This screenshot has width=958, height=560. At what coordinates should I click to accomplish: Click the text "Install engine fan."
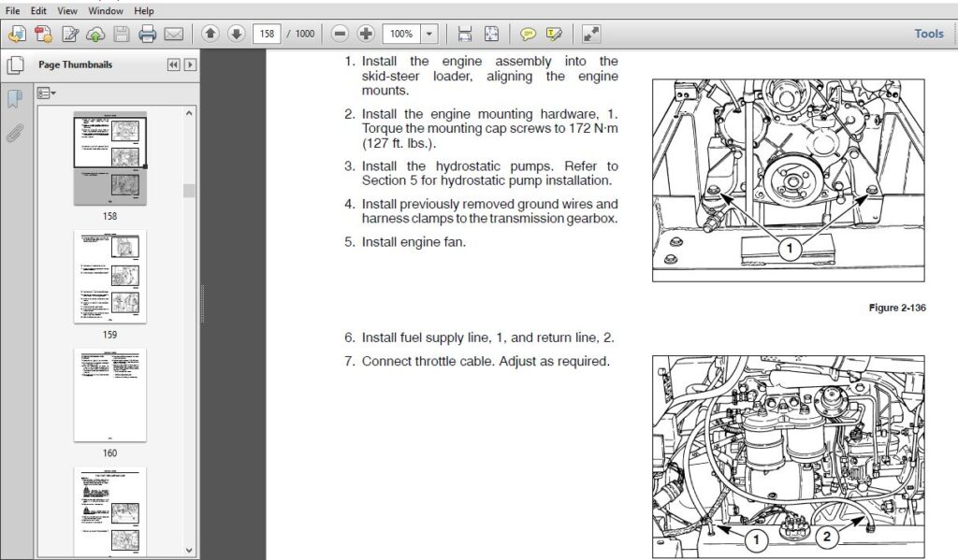414,242
